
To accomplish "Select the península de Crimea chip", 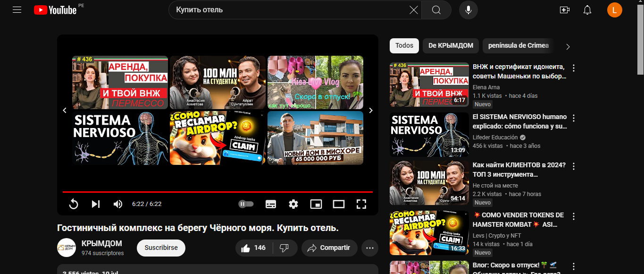I will pos(519,46).
